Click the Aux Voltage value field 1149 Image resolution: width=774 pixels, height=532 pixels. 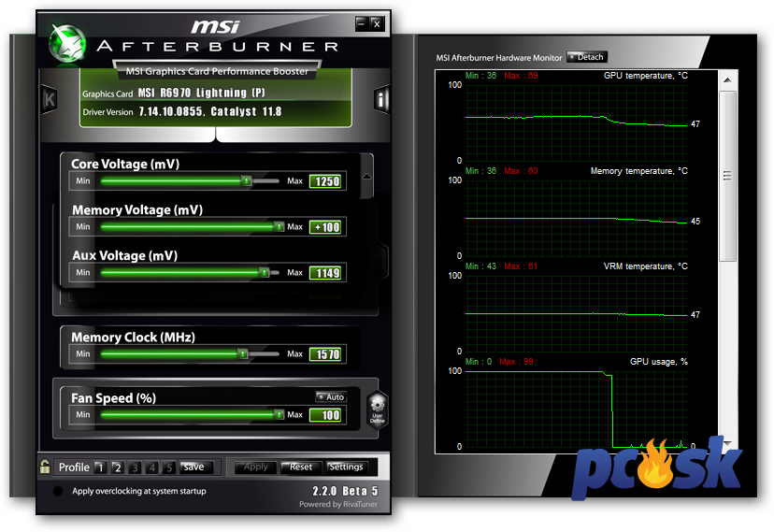325,273
